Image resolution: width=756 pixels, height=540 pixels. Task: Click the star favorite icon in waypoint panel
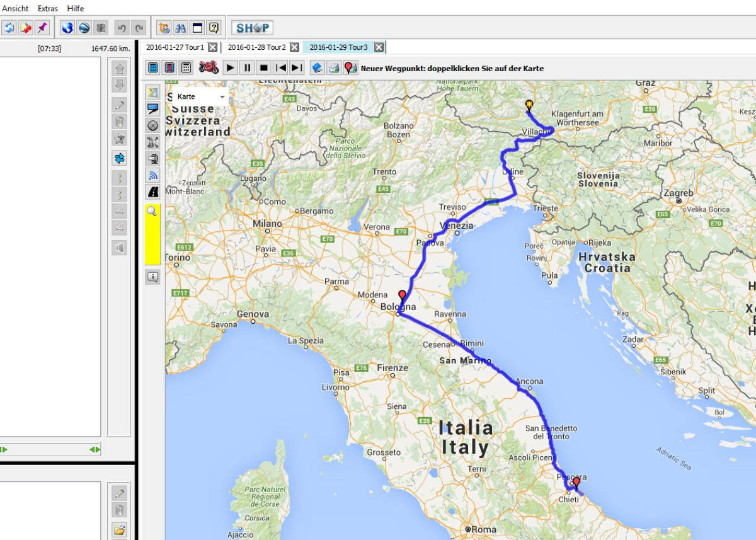(119, 138)
